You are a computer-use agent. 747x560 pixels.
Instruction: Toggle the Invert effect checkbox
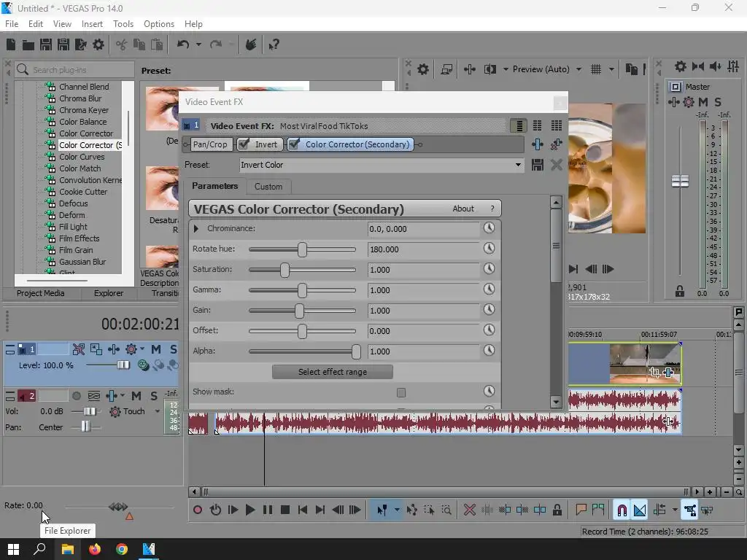[x=244, y=144]
